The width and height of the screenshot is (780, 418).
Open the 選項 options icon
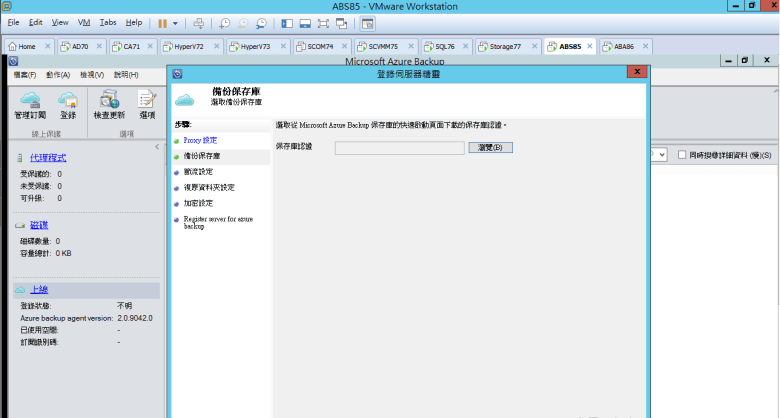147,100
